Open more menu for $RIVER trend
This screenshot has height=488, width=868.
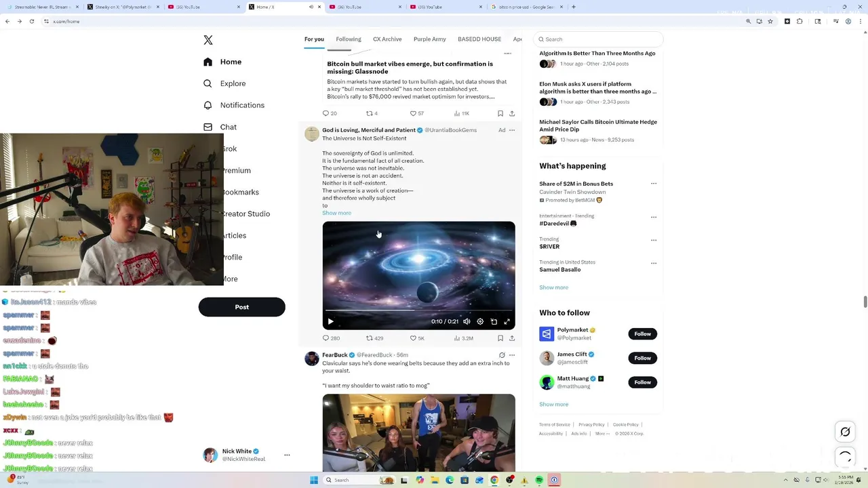654,240
